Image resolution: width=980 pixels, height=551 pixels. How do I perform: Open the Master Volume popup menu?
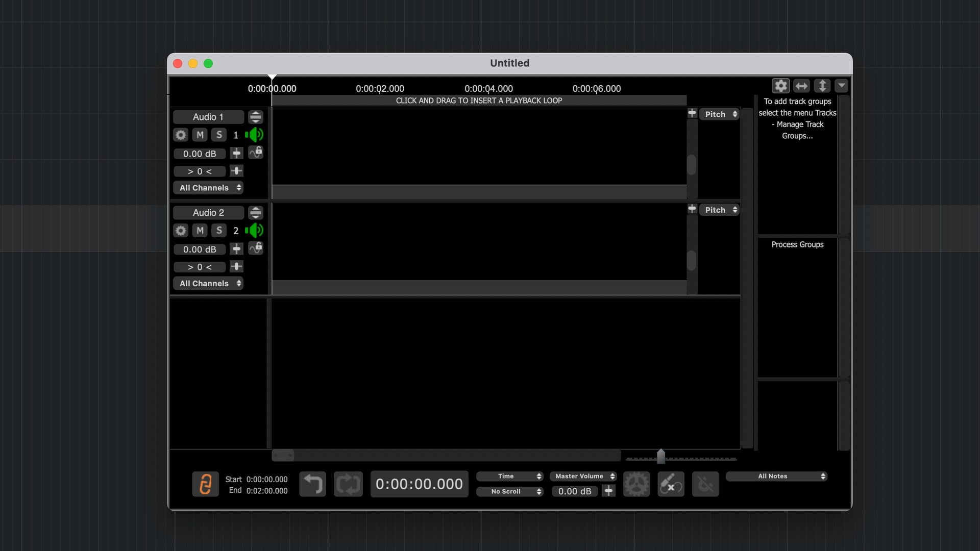(583, 476)
